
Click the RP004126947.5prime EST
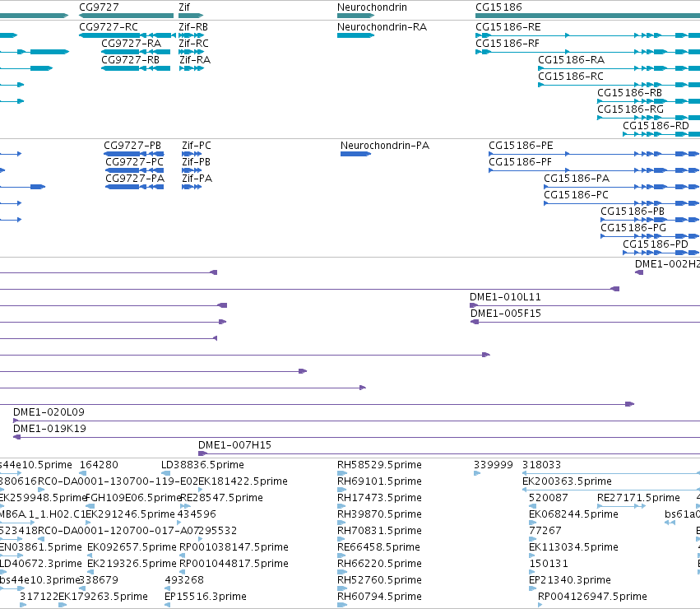tap(592, 597)
